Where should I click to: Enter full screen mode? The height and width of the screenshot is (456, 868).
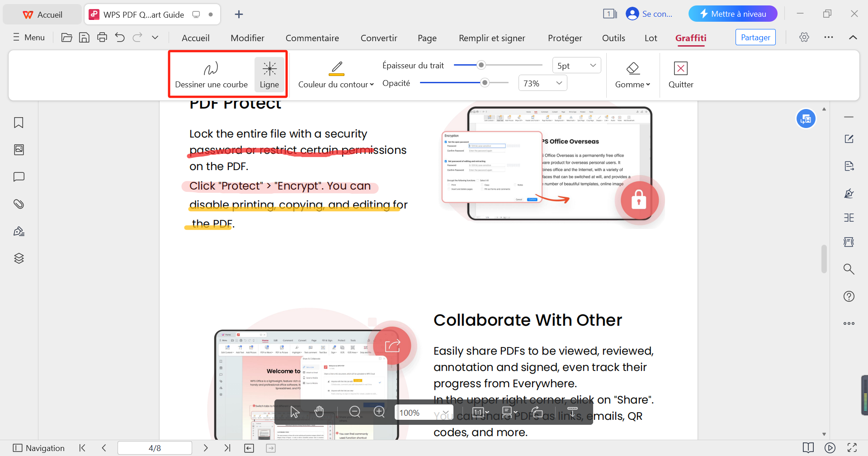[x=852, y=448]
